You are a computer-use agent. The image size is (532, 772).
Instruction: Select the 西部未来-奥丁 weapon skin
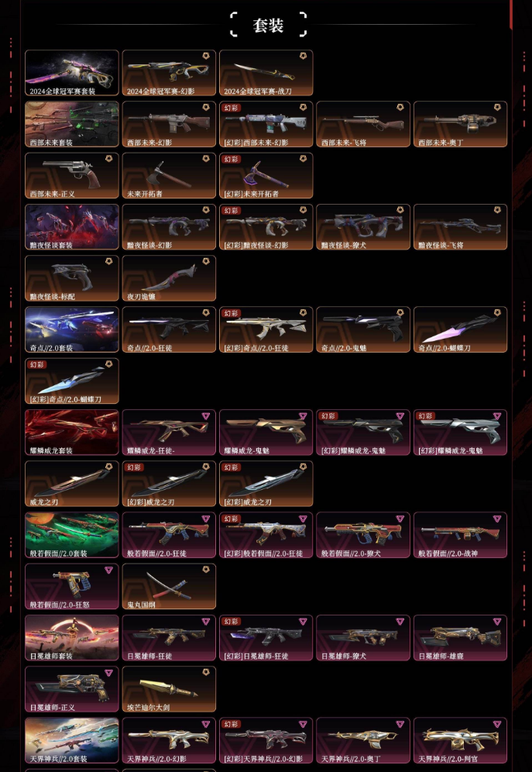[460, 124]
